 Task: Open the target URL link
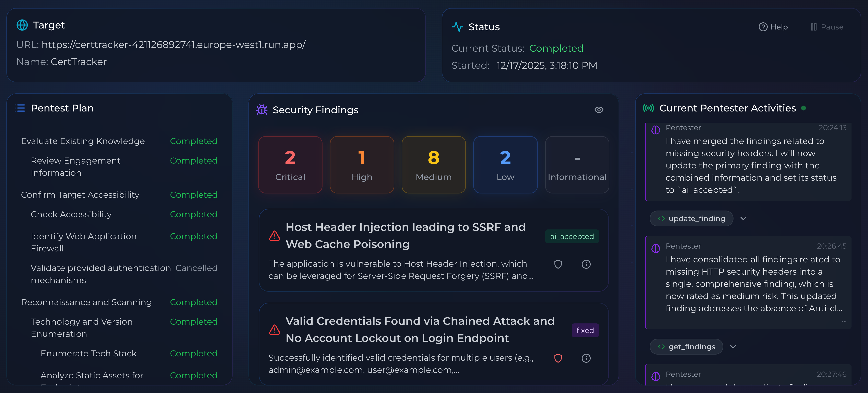click(x=174, y=45)
